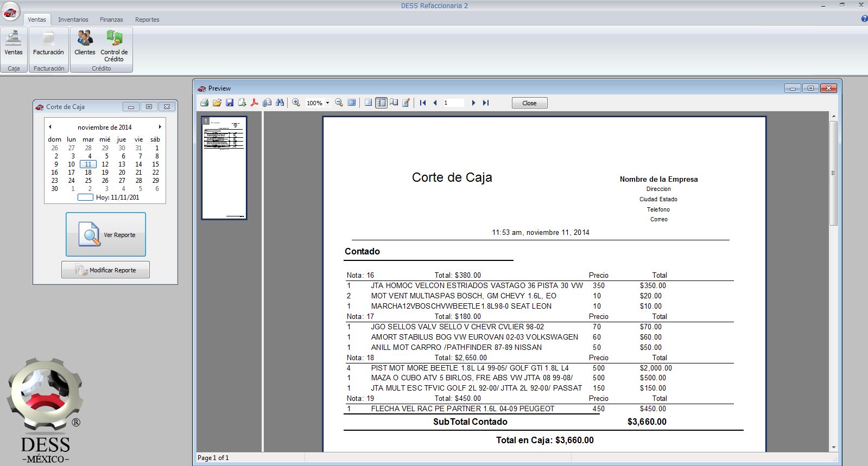
Task: Minimize the Preview window
Action: tap(793, 88)
